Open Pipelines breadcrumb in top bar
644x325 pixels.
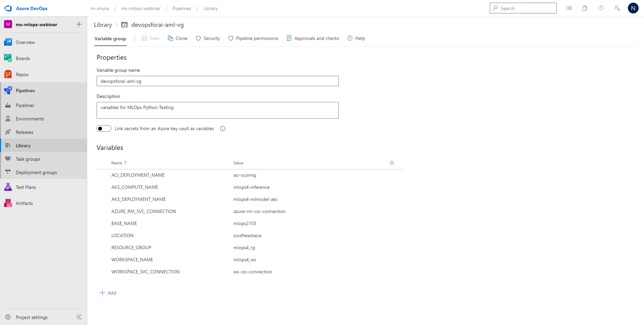[182, 9]
